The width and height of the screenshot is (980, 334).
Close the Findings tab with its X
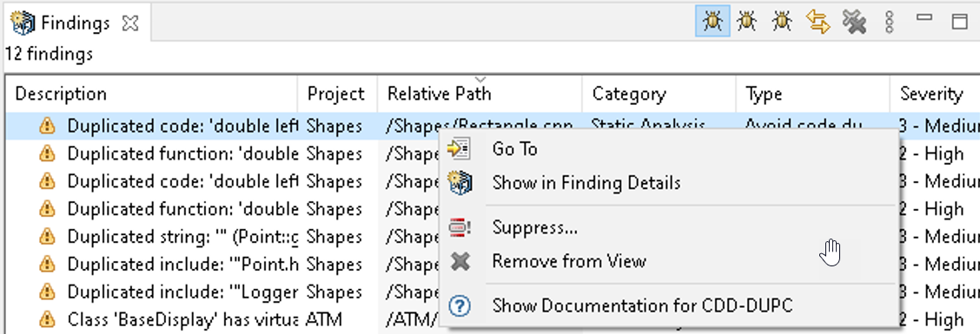pyautogui.click(x=129, y=23)
